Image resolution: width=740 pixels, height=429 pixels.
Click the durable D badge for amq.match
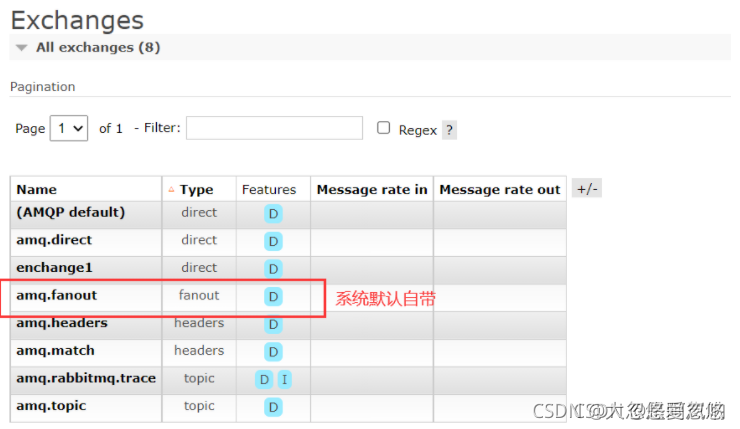[x=273, y=352]
